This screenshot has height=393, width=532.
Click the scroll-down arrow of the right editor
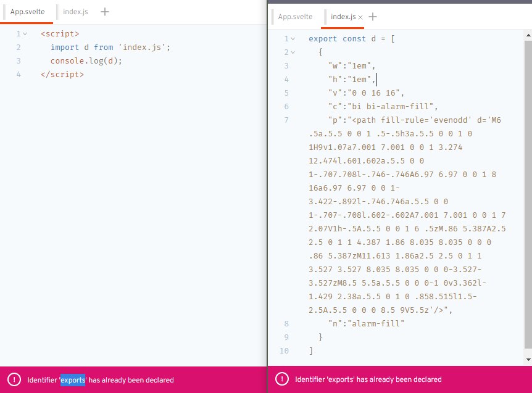tap(528, 360)
